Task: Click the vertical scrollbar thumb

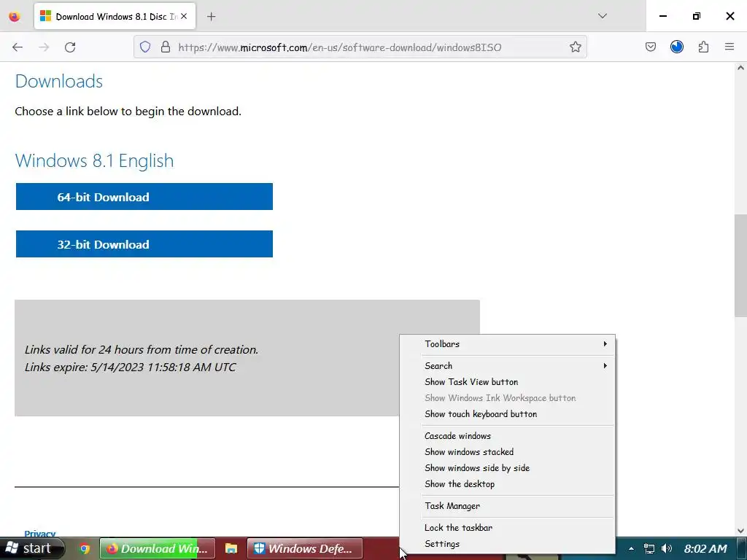Action: coord(741,265)
